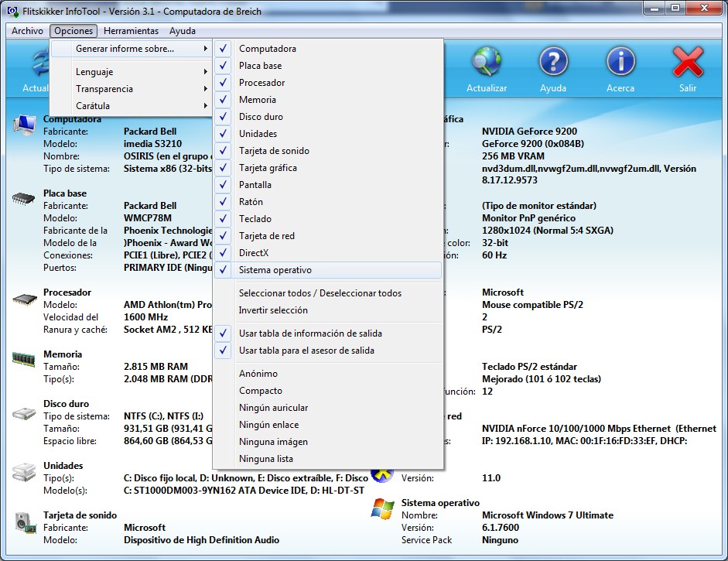Expand the Generar informe sobre submenu
This screenshot has height=561, width=728.
click(132, 48)
